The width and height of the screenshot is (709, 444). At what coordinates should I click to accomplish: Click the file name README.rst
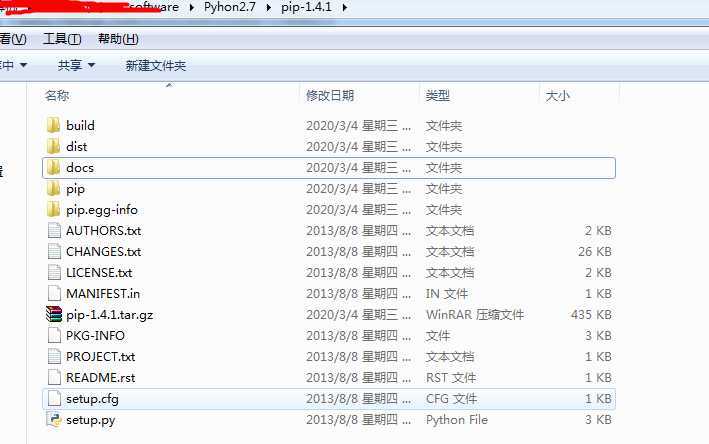point(100,378)
